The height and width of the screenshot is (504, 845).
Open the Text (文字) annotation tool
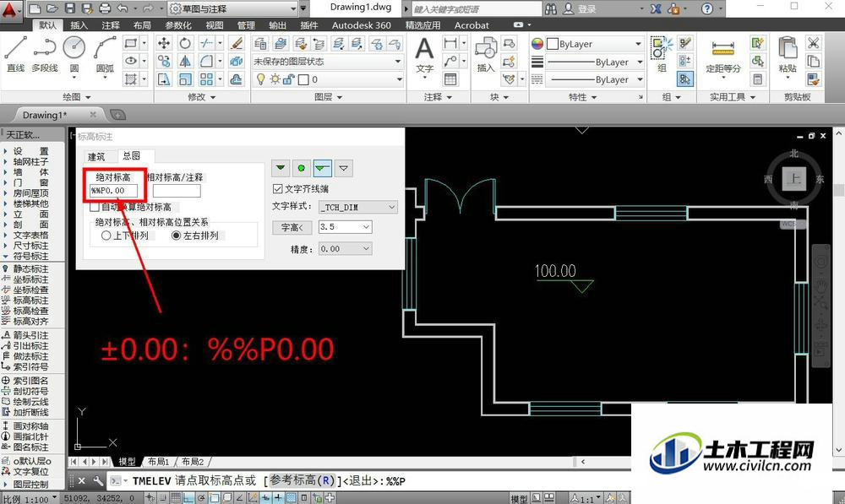pos(425,54)
